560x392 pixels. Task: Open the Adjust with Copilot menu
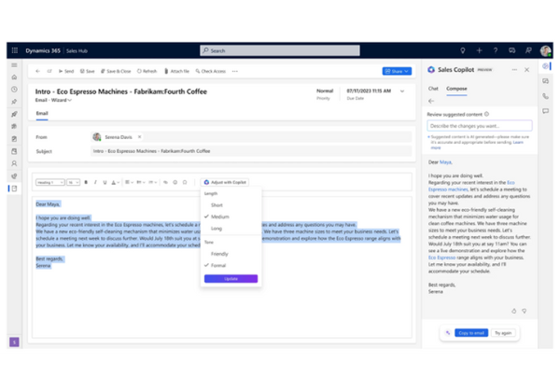coord(225,182)
